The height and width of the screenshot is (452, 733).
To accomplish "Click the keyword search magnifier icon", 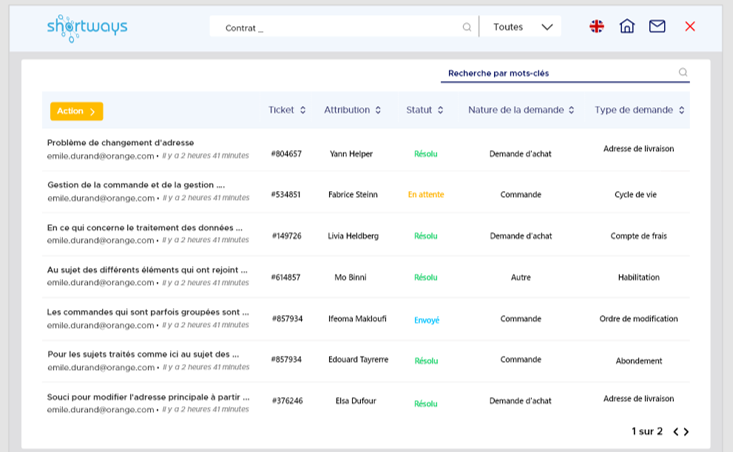I will coord(683,72).
